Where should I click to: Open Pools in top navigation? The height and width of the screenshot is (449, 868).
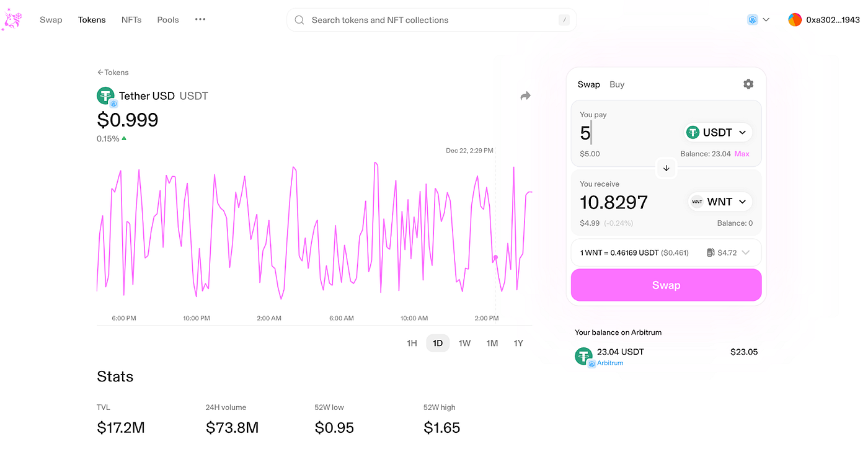168,20
